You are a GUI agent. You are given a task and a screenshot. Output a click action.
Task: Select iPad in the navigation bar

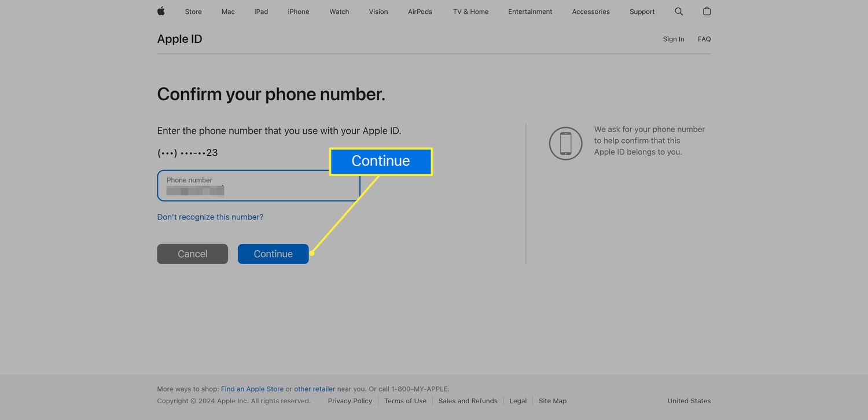(261, 12)
